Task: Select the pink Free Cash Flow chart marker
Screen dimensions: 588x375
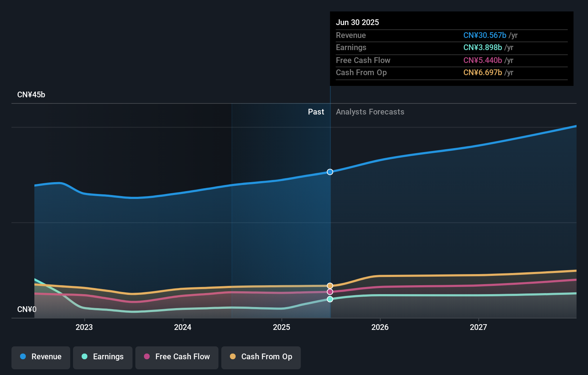Action: (330, 292)
